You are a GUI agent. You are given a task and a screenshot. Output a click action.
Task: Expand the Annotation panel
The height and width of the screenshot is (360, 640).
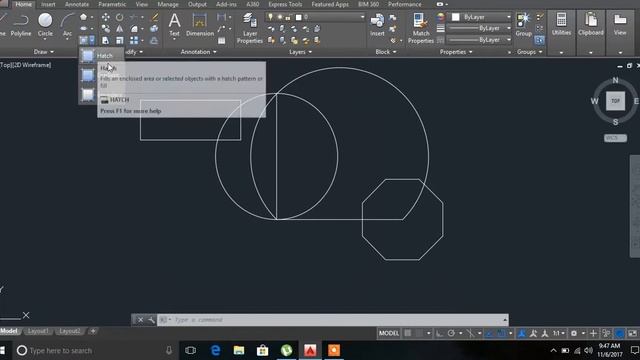(198, 52)
